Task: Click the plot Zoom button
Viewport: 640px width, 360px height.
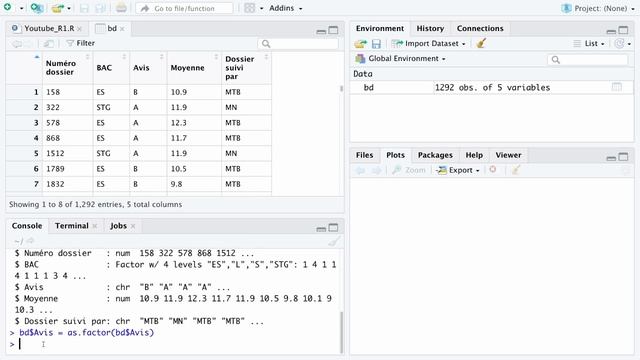Action: coord(409,170)
